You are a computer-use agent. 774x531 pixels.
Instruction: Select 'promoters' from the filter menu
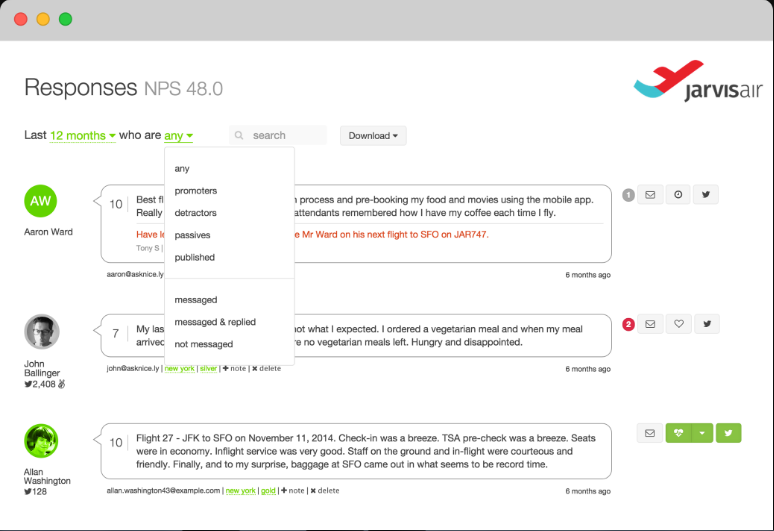click(195, 191)
